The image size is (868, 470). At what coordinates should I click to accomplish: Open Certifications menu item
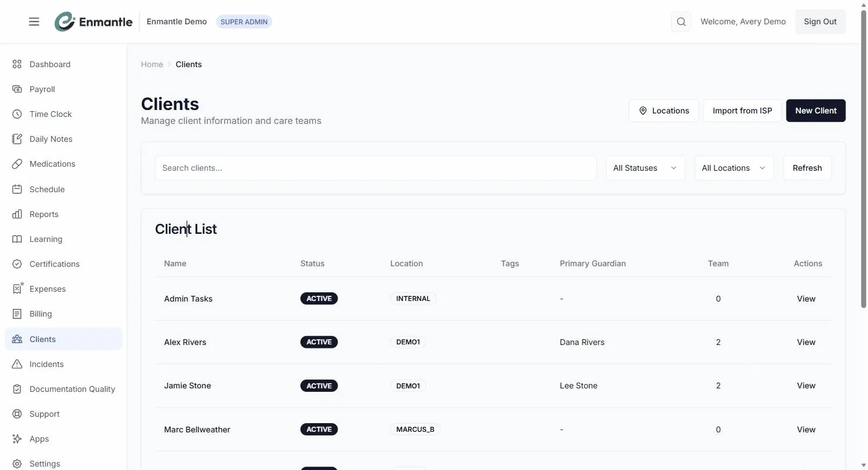(63, 264)
